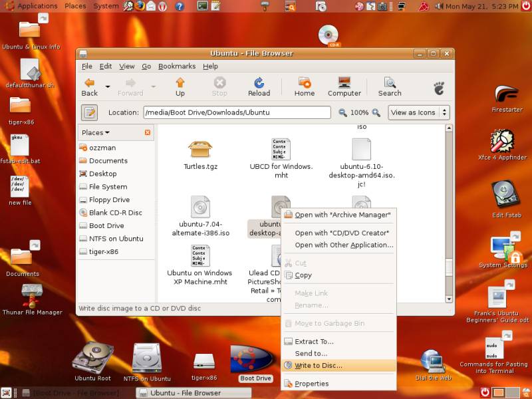The width and height of the screenshot is (532, 399).
Task: Open the Bookmarks menu
Action: pyautogui.click(x=177, y=66)
